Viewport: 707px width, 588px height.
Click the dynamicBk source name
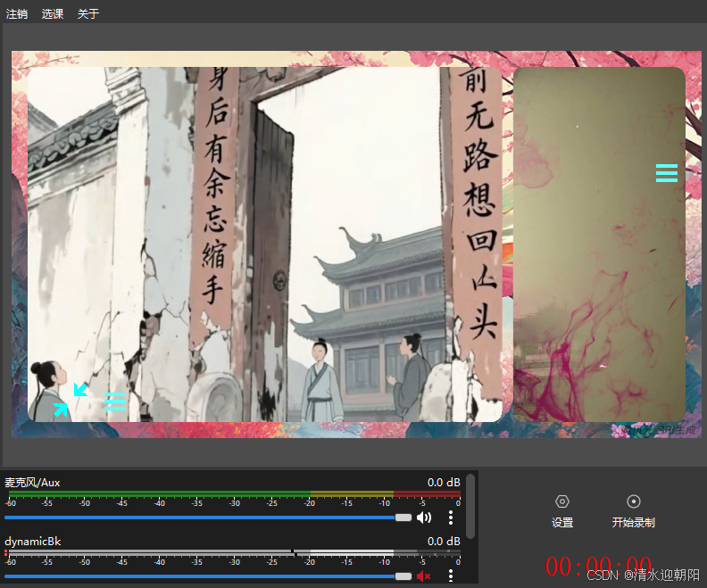(32, 541)
